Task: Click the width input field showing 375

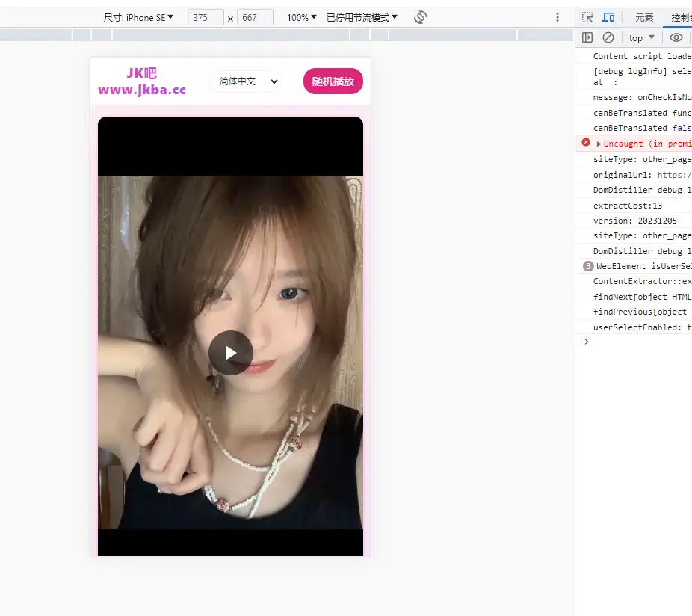Action: coord(206,18)
